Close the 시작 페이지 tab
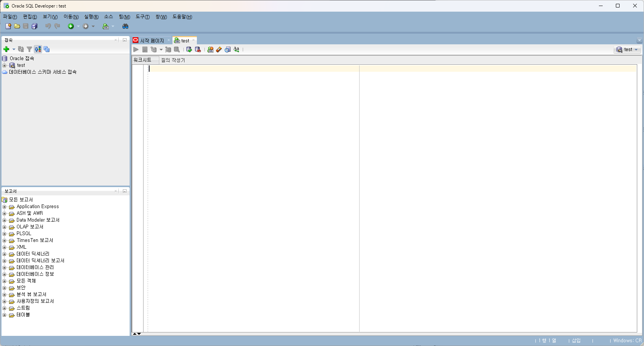The image size is (644, 346). point(169,40)
